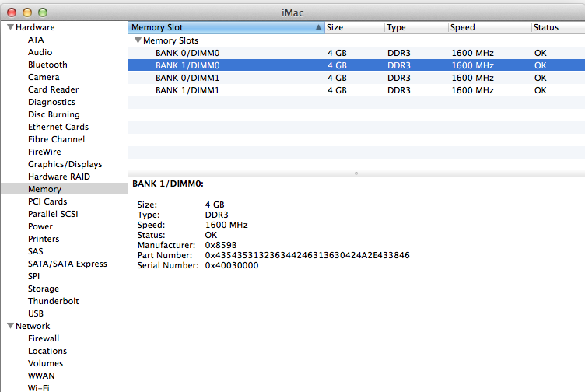Select Memory in the sidebar

(x=44, y=189)
